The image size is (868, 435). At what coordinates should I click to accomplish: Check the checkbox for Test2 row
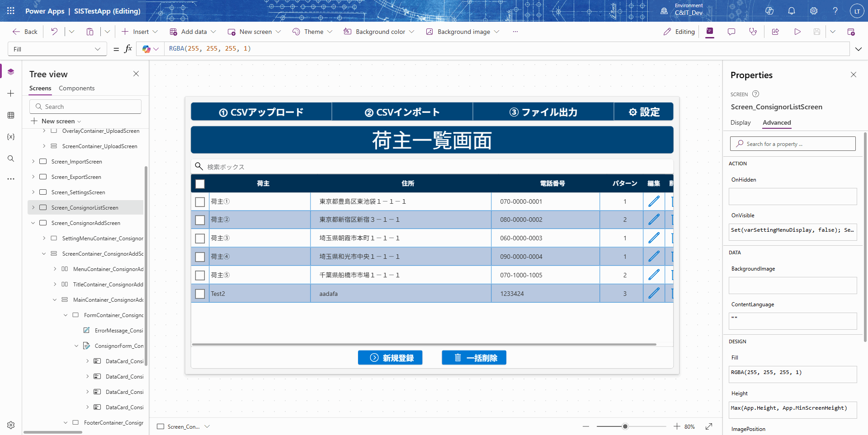pyautogui.click(x=200, y=294)
